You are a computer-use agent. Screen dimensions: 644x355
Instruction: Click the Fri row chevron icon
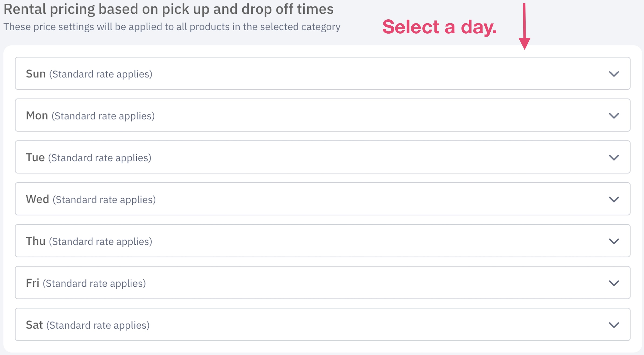pyautogui.click(x=614, y=283)
